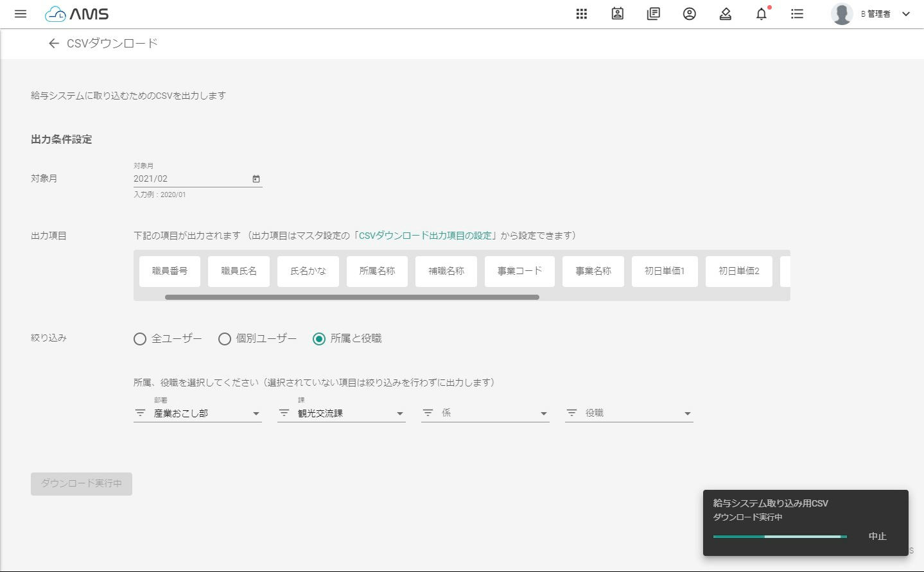The image size is (924, 572).
Task: Open the CSVダウンロード出力項目の設定 link
Action: click(425, 236)
